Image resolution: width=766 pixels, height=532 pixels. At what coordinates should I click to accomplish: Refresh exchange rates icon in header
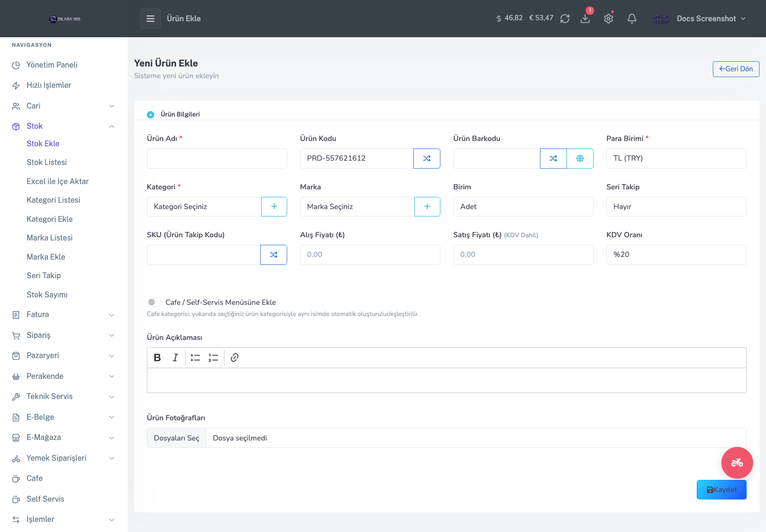pyautogui.click(x=565, y=19)
